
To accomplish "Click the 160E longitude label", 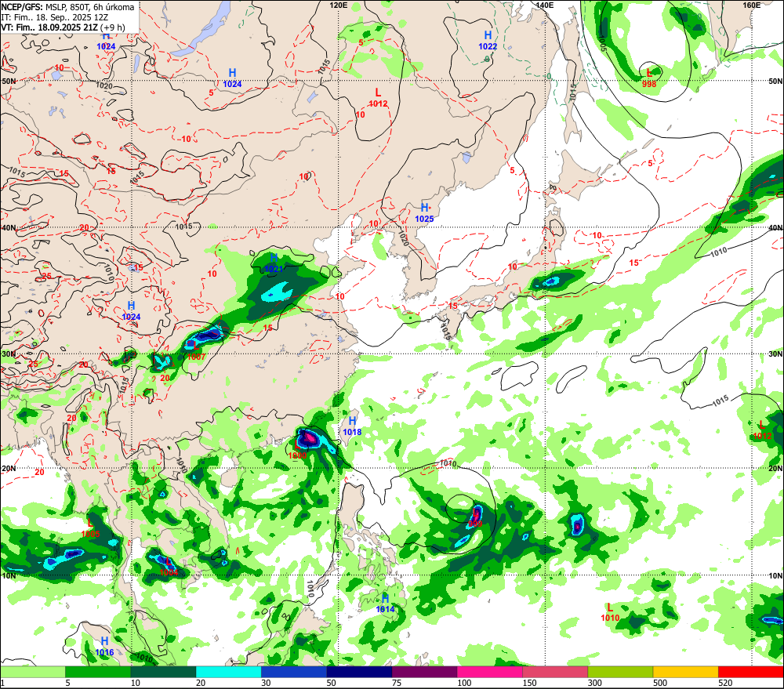I will pos(752,5).
